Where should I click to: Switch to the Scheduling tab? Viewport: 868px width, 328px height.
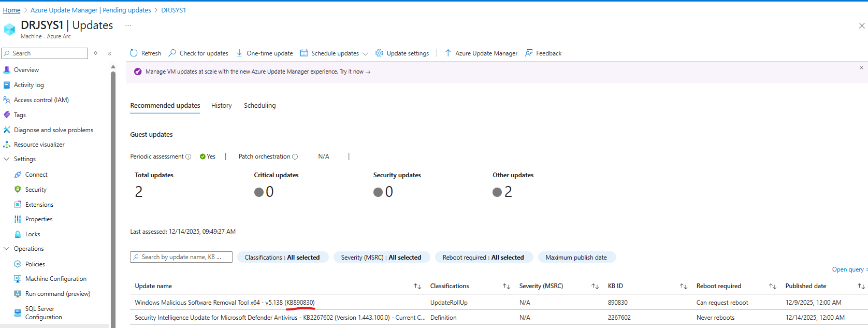259,106
